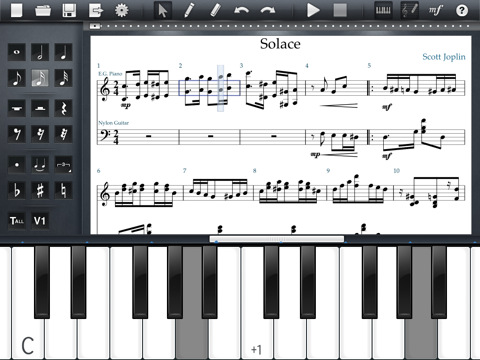Toggle the tie between notes
This screenshot has height=360, width=480.
point(40,165)
